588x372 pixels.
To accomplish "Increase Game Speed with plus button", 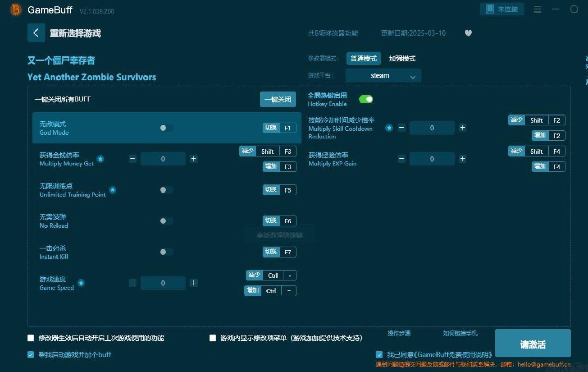I will coord(193,283).
